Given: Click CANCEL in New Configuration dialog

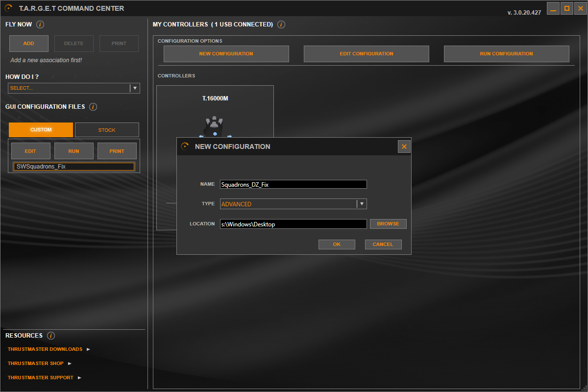Looking at the screenshot, I should click(x=383, y=245).
